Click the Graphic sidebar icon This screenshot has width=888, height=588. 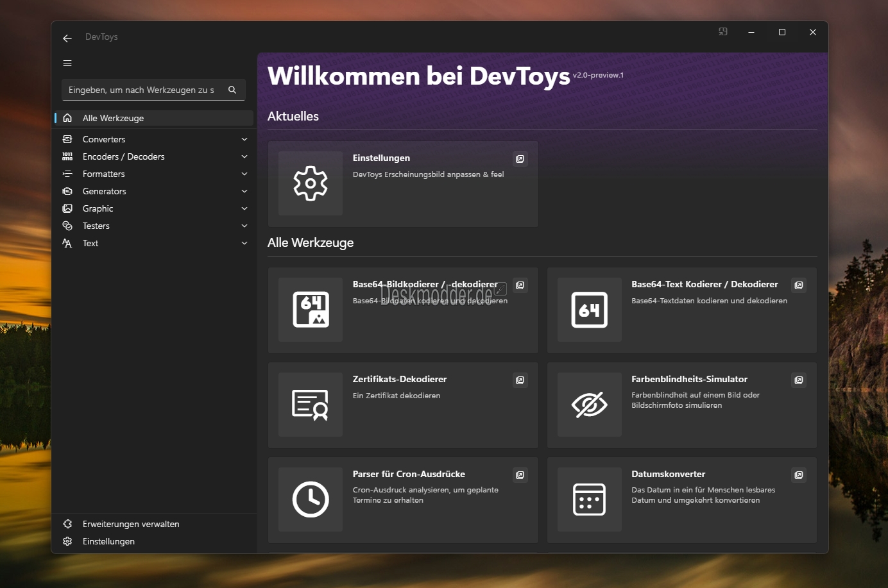coord(67,208)
